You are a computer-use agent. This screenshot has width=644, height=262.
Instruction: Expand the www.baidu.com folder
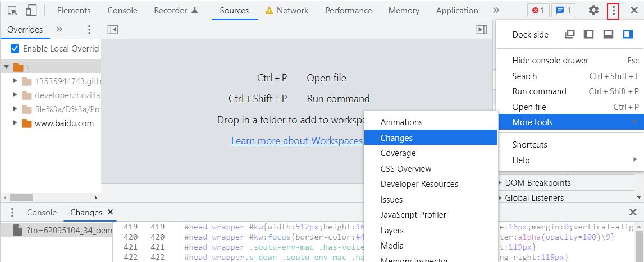pyautogui.click(x=15, y=123)
